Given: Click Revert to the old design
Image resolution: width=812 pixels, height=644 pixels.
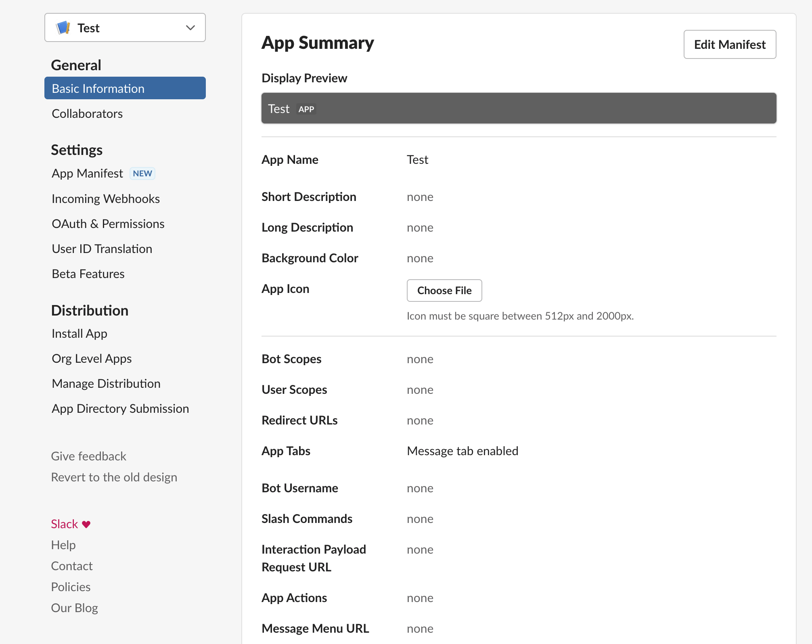Looking at the screenshot, I should 114,477.
